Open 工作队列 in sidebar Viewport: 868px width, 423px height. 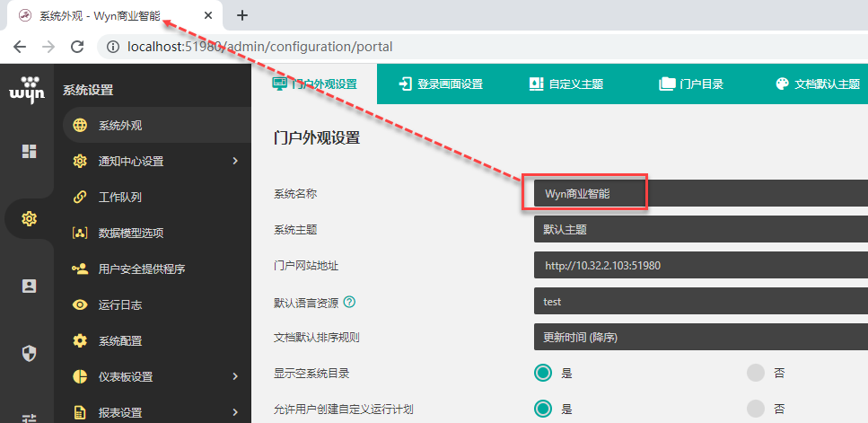pos(157,197)
